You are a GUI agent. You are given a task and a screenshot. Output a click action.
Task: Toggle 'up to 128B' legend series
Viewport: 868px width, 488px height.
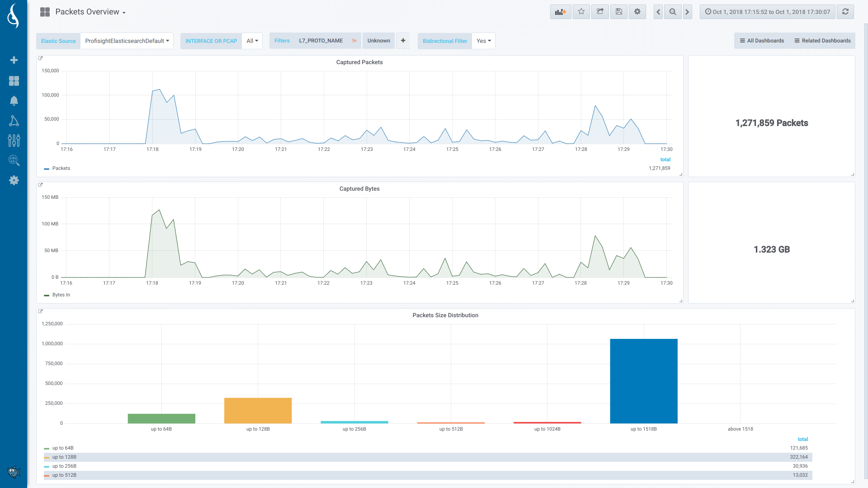[x=64, y=457]
